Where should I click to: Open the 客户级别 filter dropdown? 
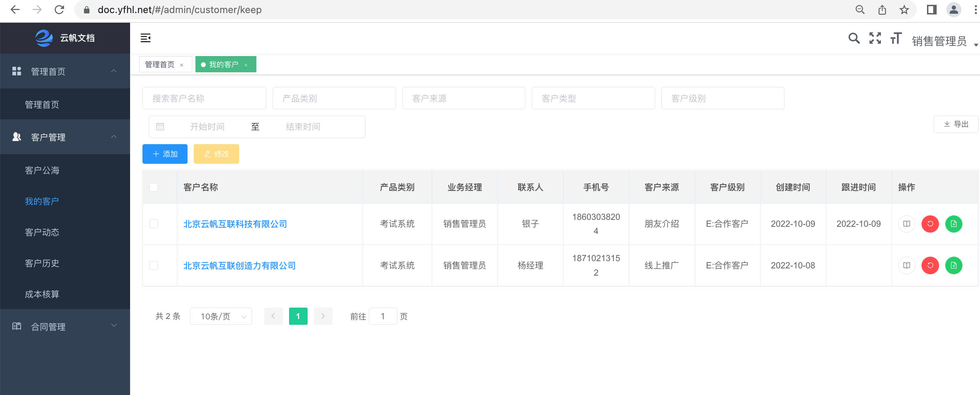click(x=723, y=98)
